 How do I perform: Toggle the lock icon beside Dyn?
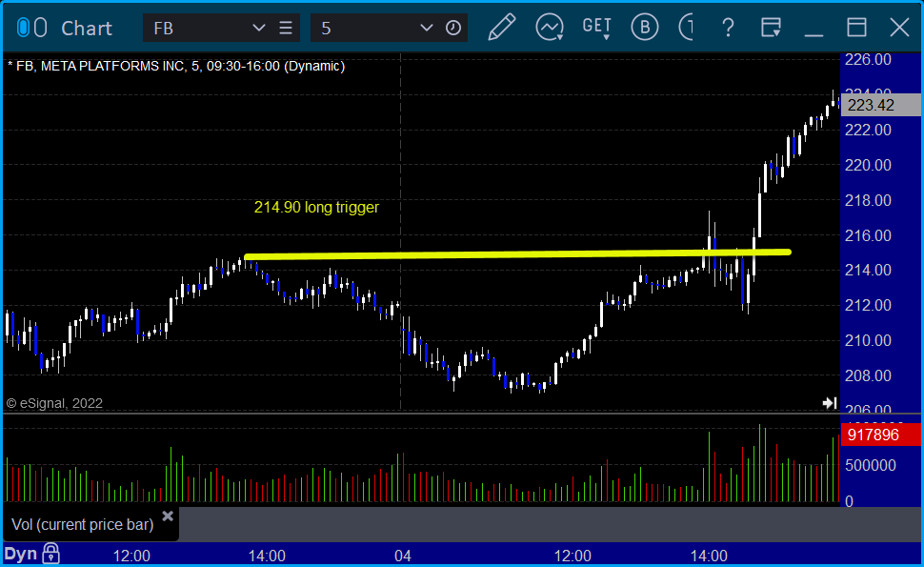(50, 554)
